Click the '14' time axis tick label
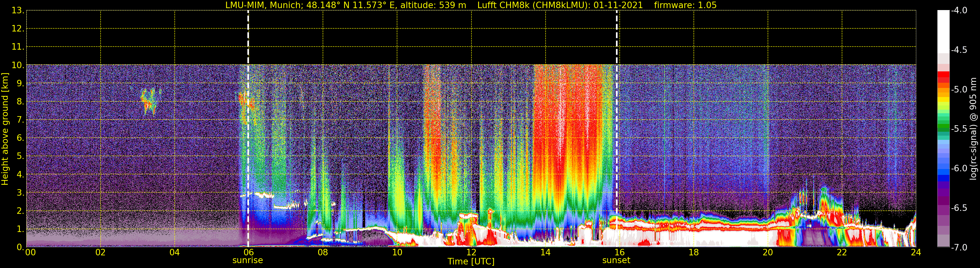Screen dimensions: 980x268 pos(545,252)
